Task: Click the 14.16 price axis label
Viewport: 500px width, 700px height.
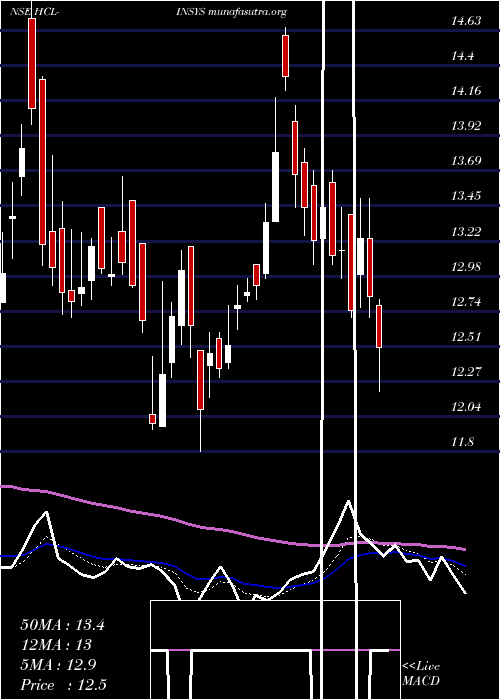Action: [x=466, y=91]
